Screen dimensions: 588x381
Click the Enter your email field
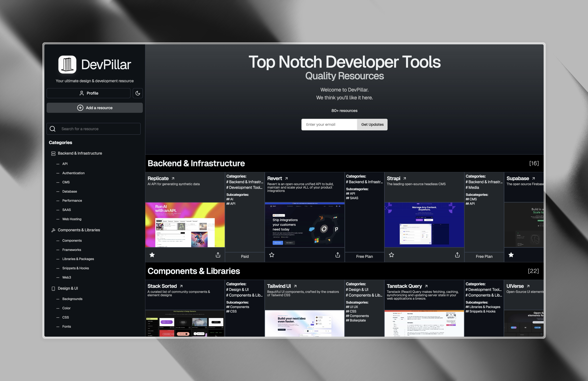point(329,124)
